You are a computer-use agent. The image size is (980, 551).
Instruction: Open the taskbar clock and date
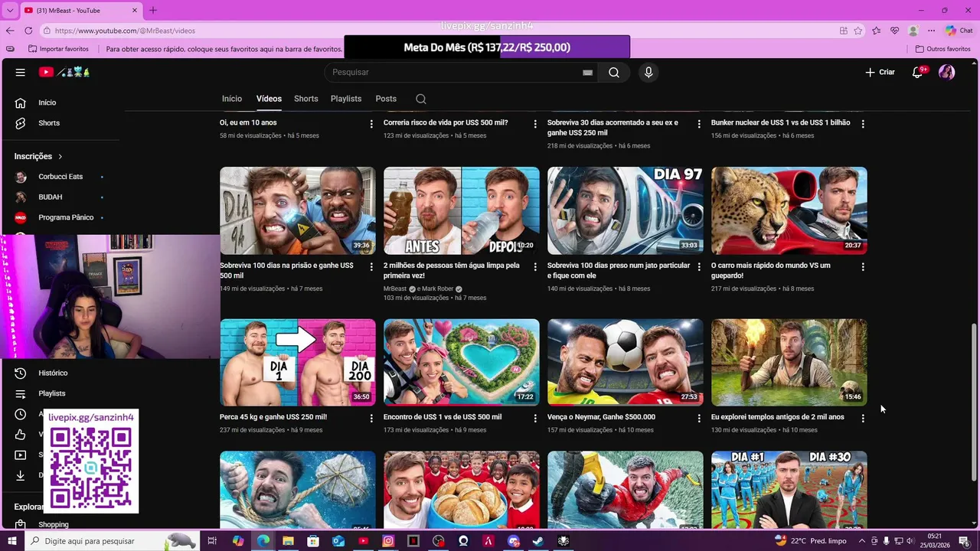click(x=935, y=541)
